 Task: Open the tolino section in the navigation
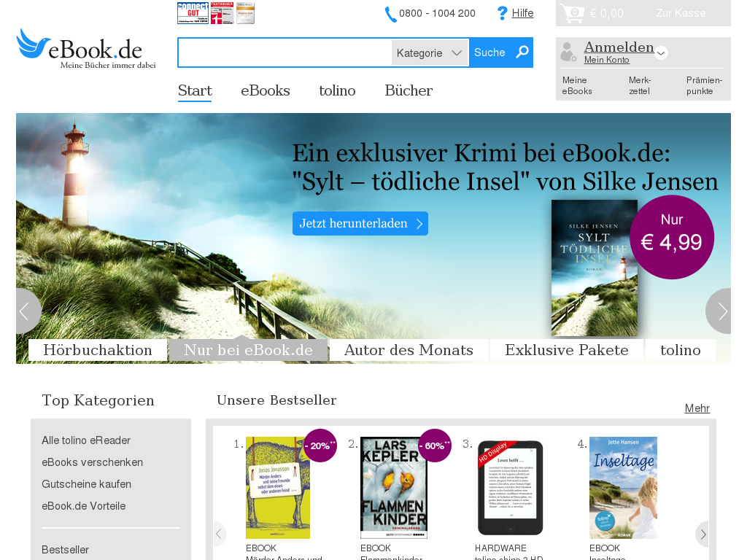click(x=336, y=90)
